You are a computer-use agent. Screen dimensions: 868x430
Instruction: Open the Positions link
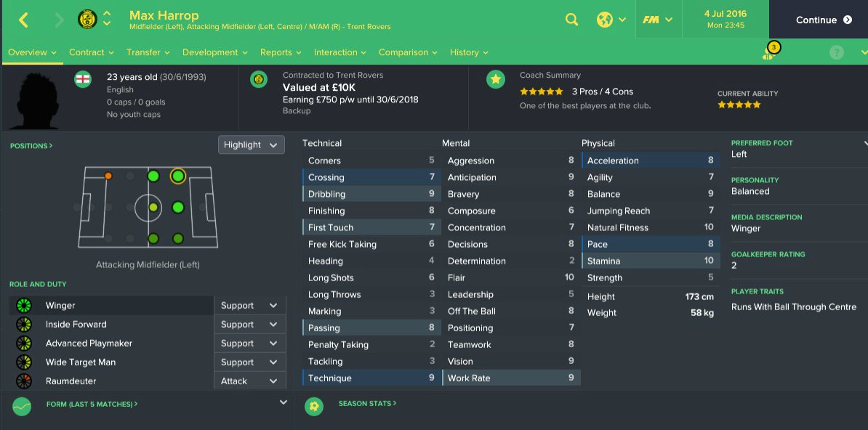click(31, 146)
